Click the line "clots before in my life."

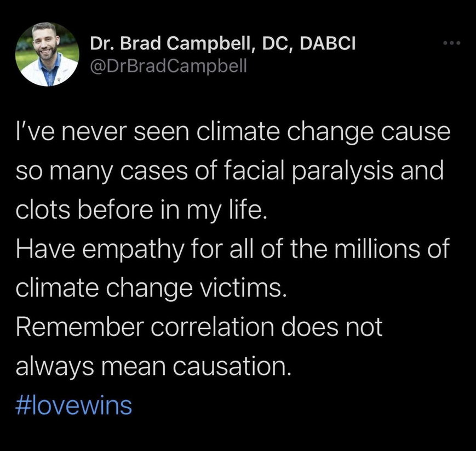141,210
